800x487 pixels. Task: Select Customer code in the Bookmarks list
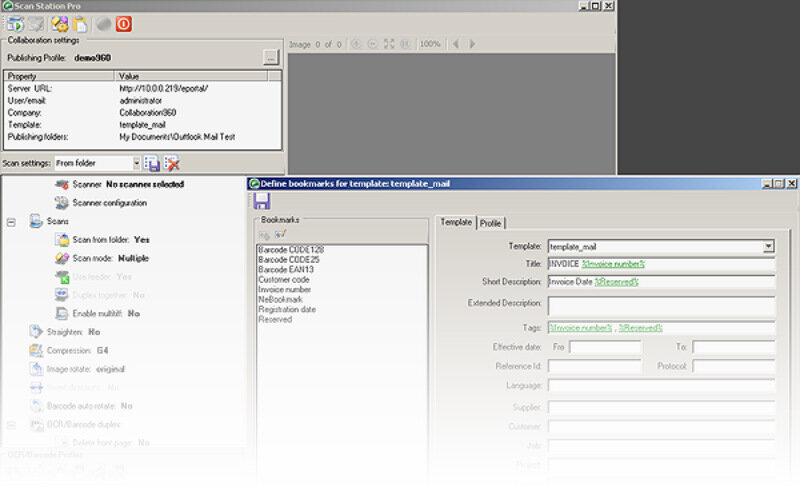[283, 280]
